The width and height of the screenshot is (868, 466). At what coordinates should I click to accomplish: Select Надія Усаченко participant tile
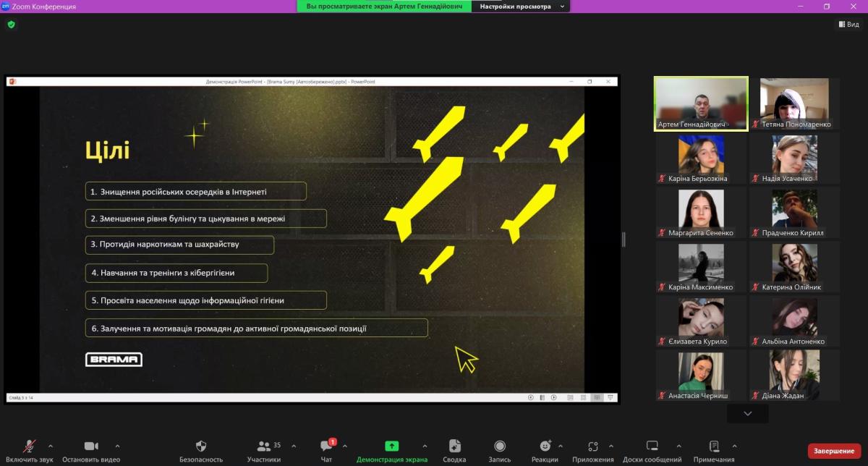point(794,158)
